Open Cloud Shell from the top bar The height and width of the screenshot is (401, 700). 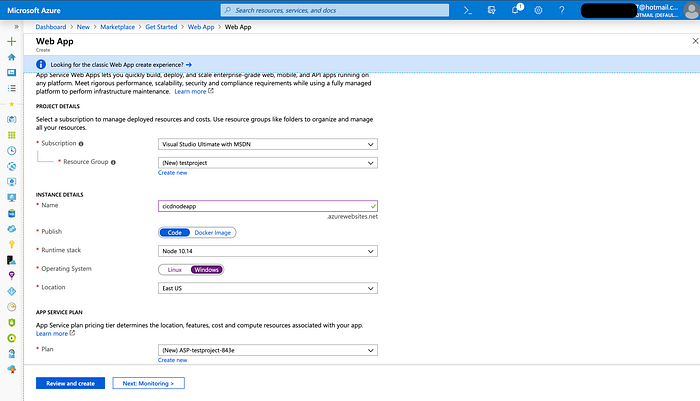467,10
